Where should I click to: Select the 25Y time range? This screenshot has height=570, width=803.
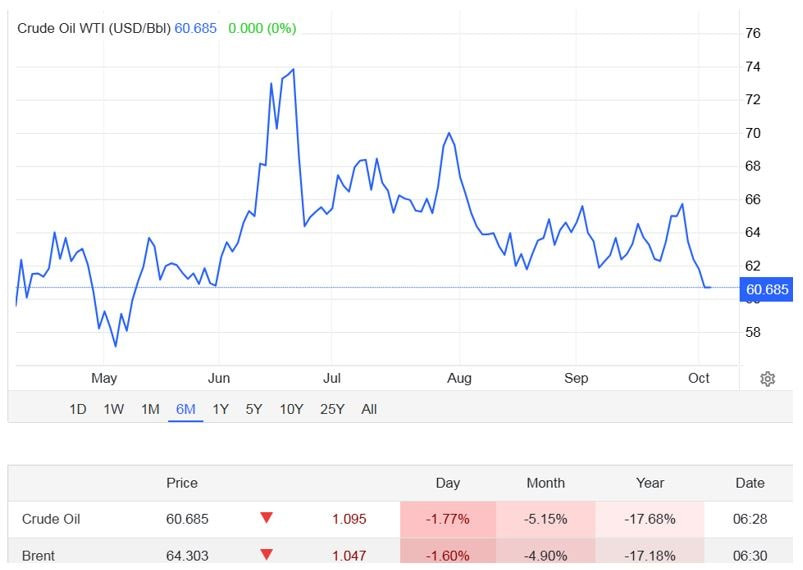[x=332, y=409]
